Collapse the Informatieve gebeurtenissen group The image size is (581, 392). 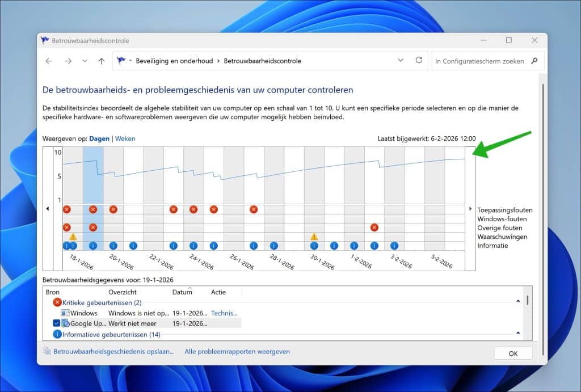click(517, 334)
